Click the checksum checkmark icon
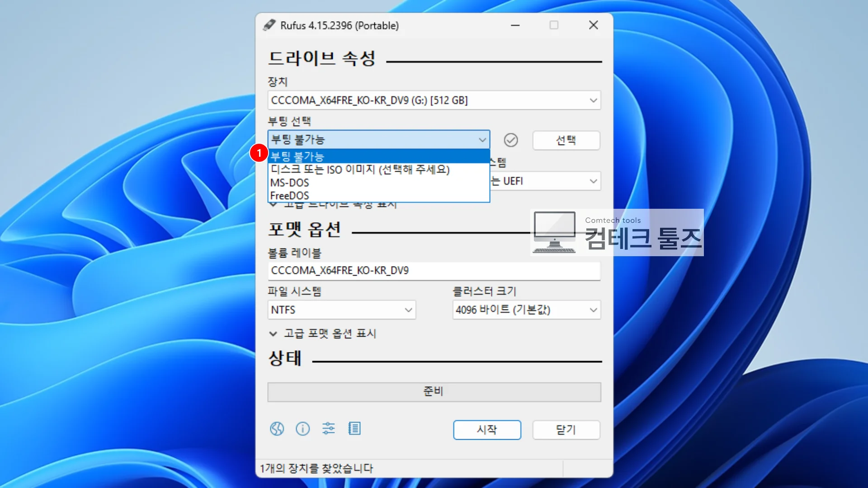 (511, 140)
